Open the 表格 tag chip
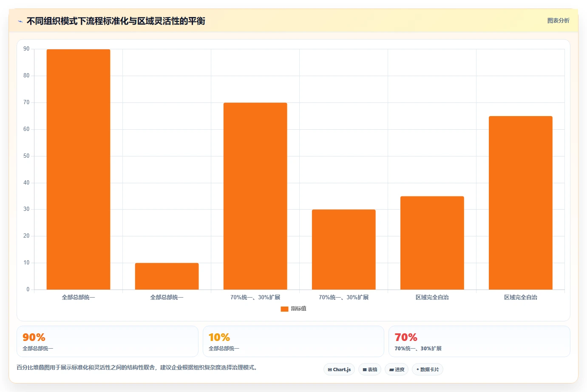 pos(370,369)
